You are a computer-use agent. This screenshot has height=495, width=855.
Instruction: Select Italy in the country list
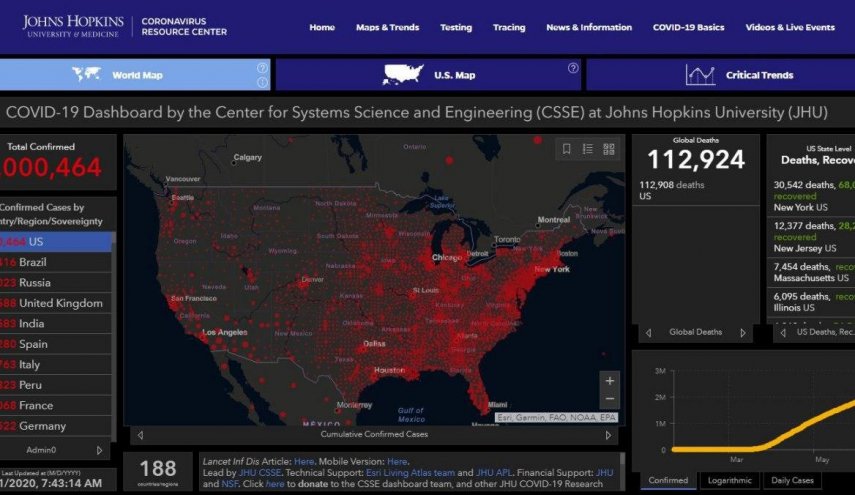point(56,364)
